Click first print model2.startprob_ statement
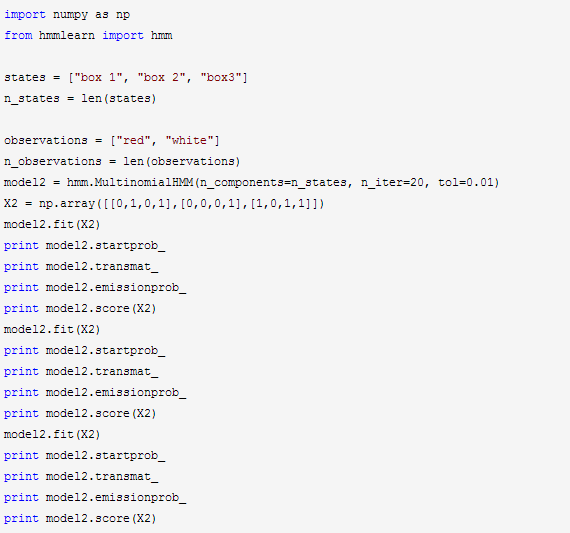 (85, 246)
